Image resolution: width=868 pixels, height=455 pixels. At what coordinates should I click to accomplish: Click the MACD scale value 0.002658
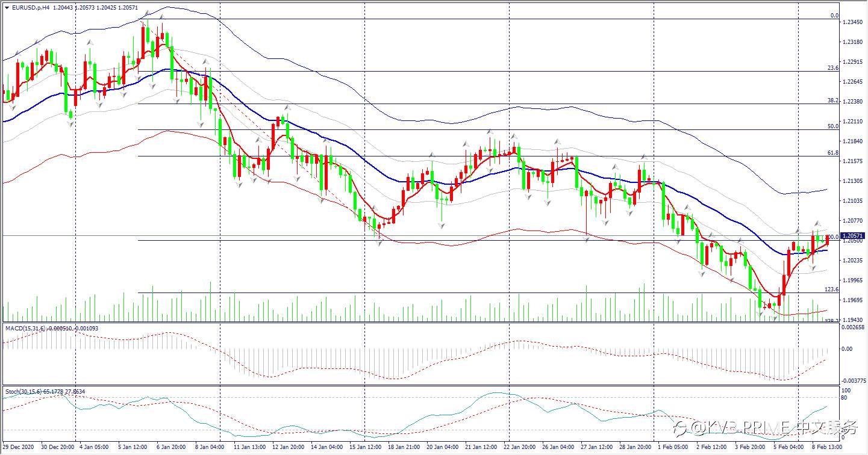tap(854, 327)
